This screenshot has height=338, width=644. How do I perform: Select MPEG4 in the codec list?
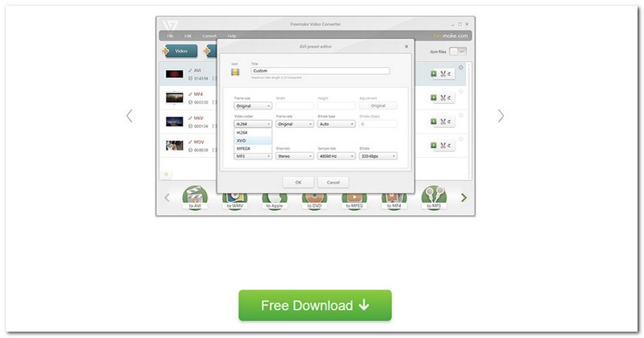[253, 148]
